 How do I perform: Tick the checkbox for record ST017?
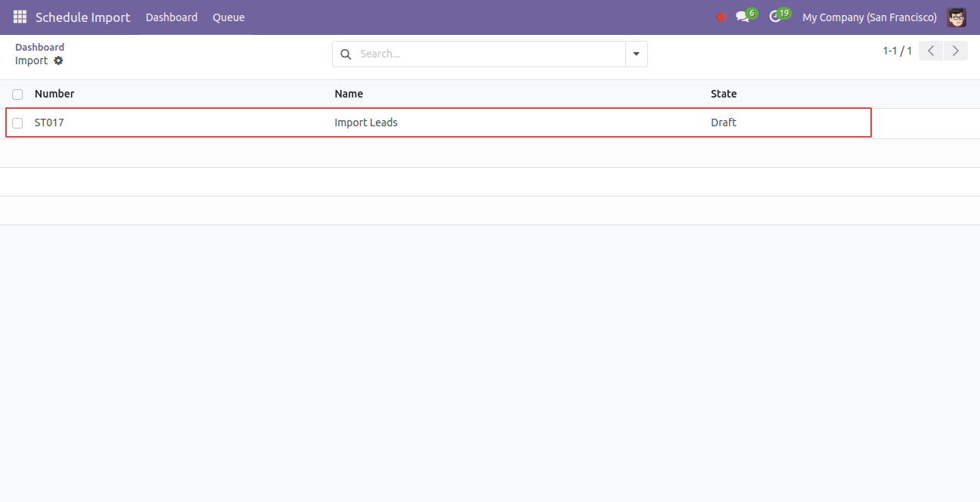17,123
